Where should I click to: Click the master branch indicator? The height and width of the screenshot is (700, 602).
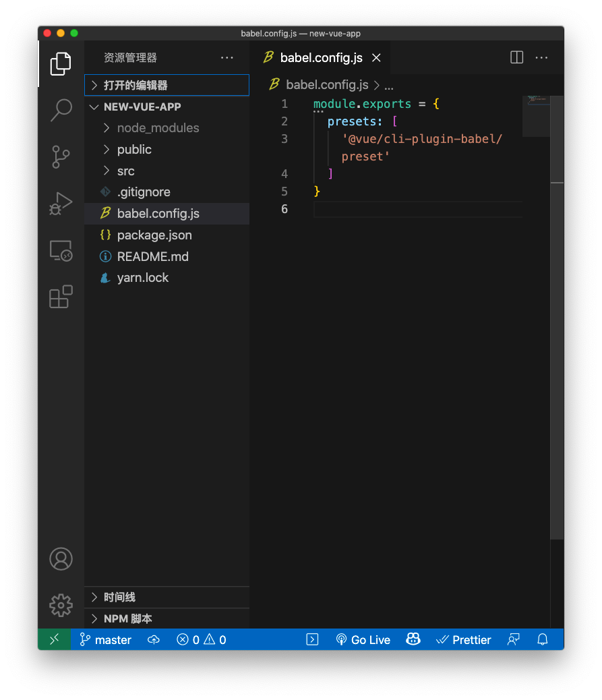pyautogui.click(x=106, y=640)
